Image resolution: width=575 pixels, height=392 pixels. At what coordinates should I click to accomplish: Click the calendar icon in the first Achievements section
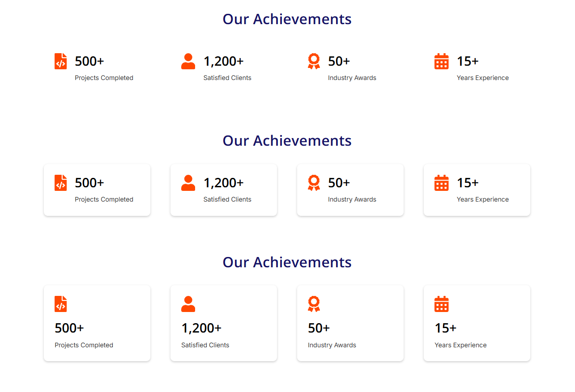441,61
